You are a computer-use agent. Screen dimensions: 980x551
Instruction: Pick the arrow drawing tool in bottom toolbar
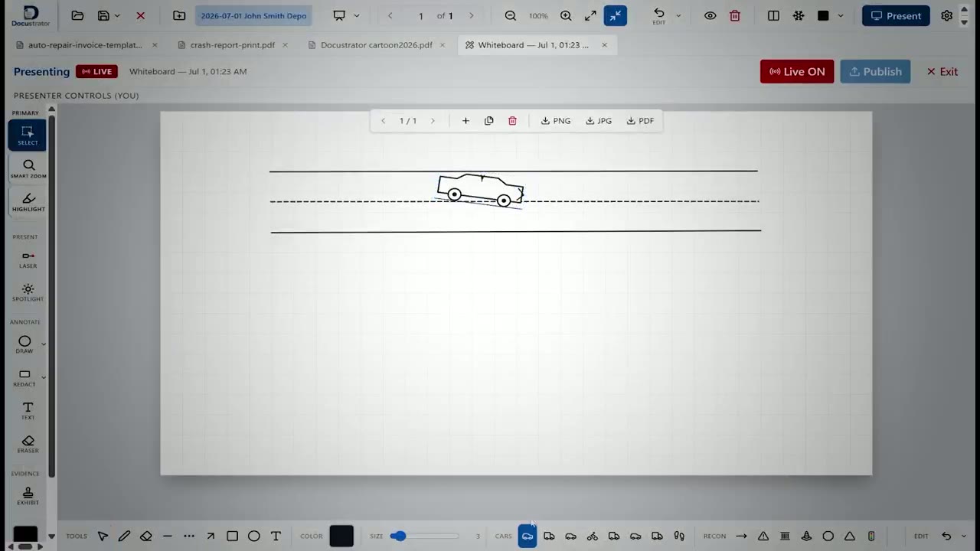[211, 536]
